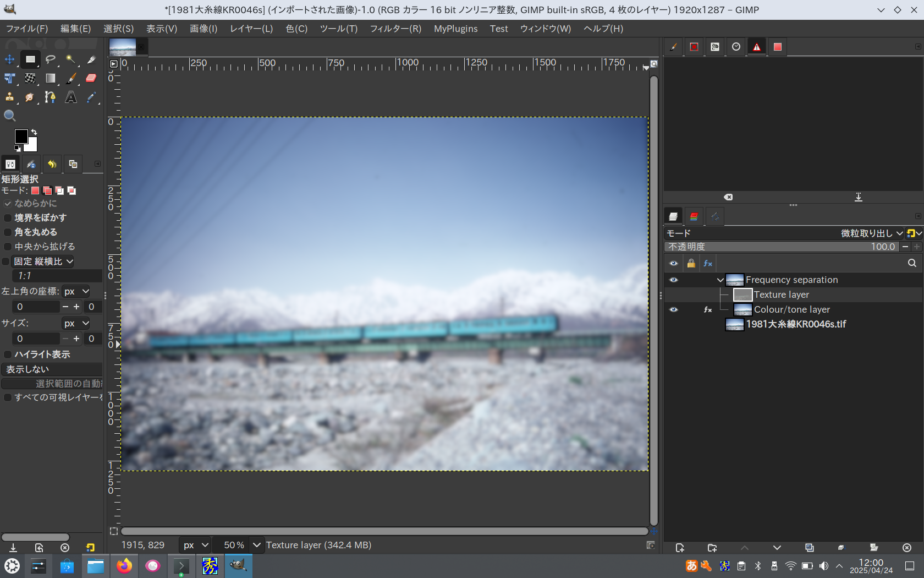Open the MyPlugins menu

pos(455,29)
